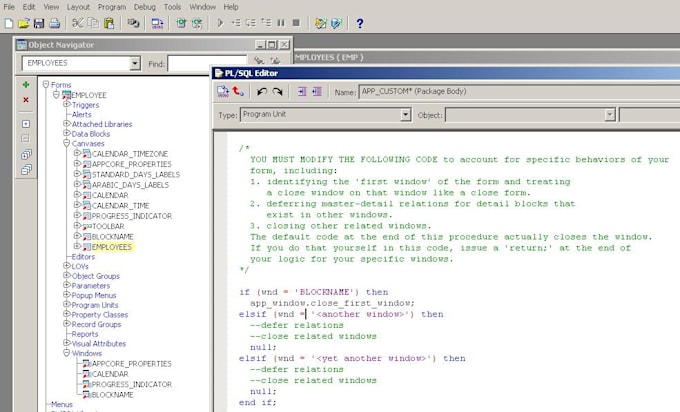Collapse the Canvases tree node

point(67,143)
